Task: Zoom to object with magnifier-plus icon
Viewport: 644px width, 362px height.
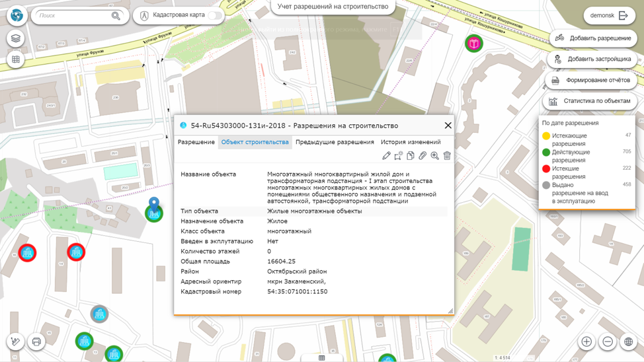Action: coord(435,156)
